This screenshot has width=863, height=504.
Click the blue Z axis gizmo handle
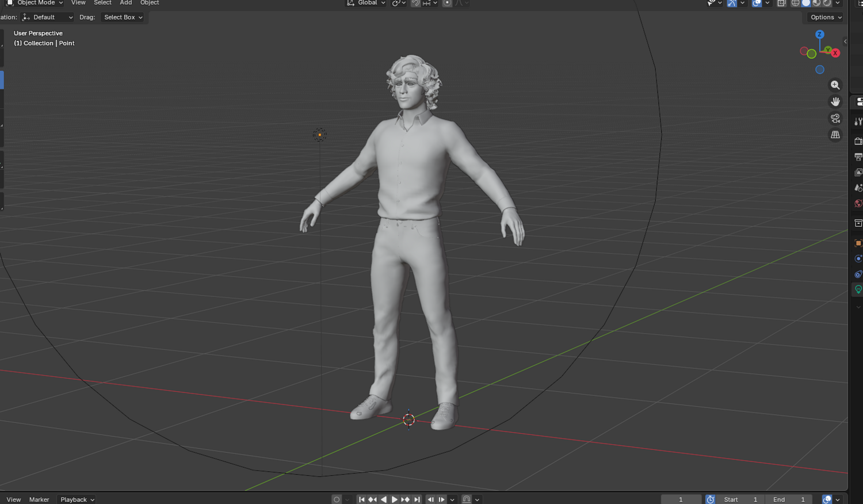(x=820, y=35)
